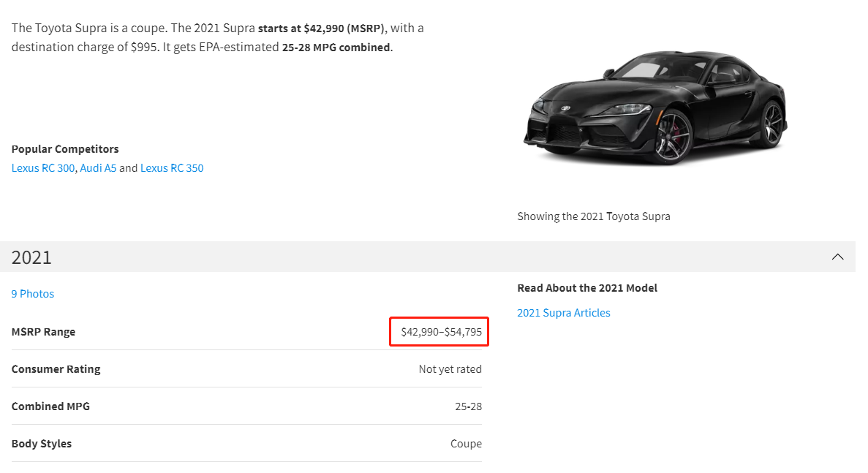
Task: Click the Body Styles label
Action: [42, 444]
